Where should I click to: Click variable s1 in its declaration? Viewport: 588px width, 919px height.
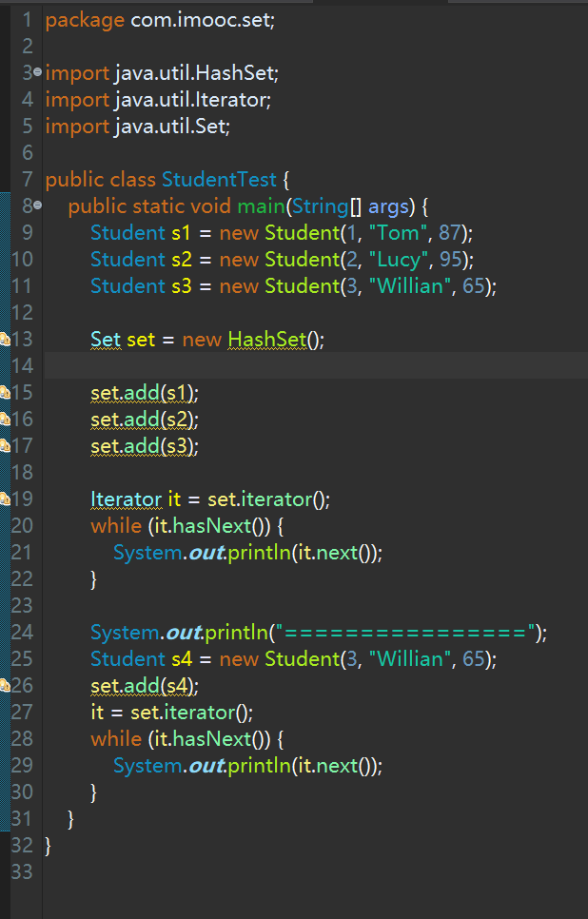(x=181, y=233)
